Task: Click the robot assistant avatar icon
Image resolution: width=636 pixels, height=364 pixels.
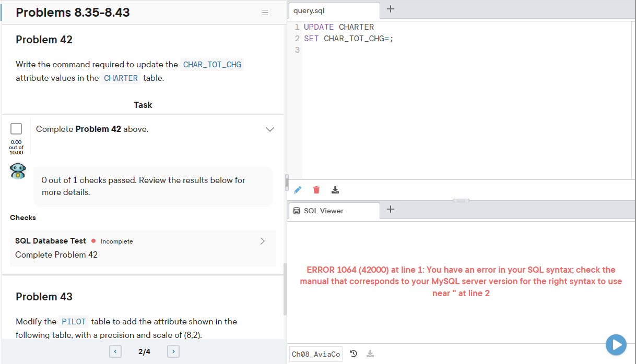Action: tap(18, 171)
